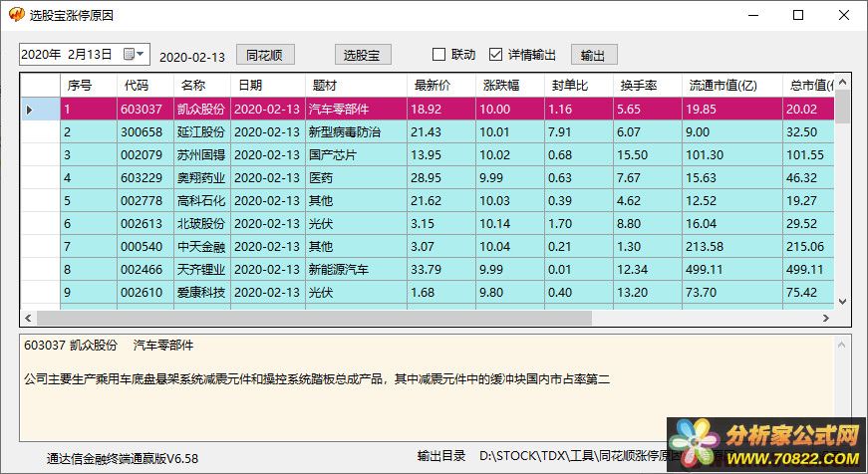Click the 输出 button
Viewport: 868px width, 474px height.
coord(594,55)
